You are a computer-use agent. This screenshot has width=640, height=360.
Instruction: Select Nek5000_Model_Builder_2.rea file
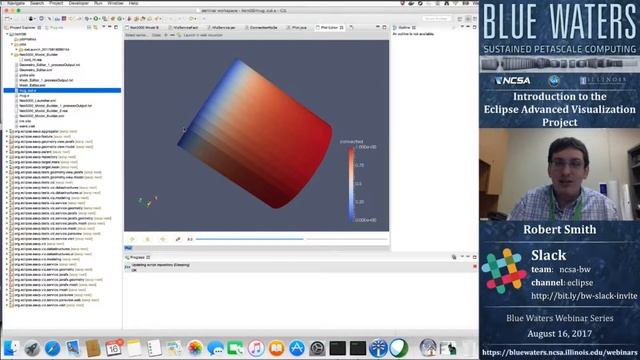tap(43, 111)
